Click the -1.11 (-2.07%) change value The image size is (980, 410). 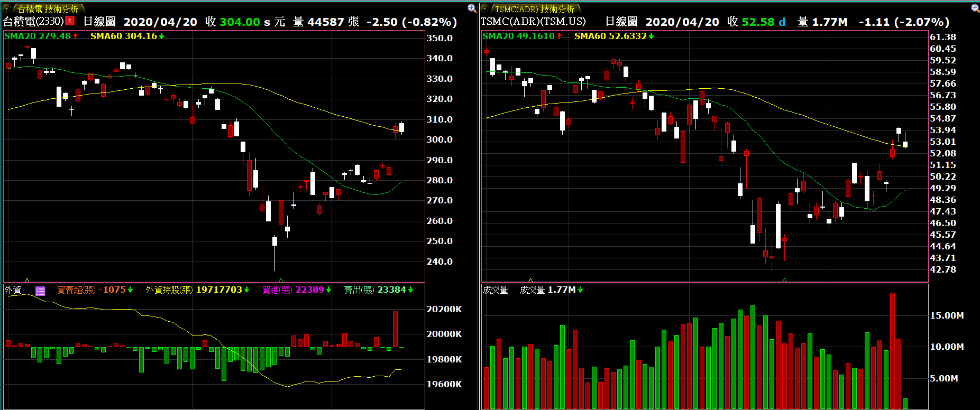pyautogui.click(x=904, y=22)
